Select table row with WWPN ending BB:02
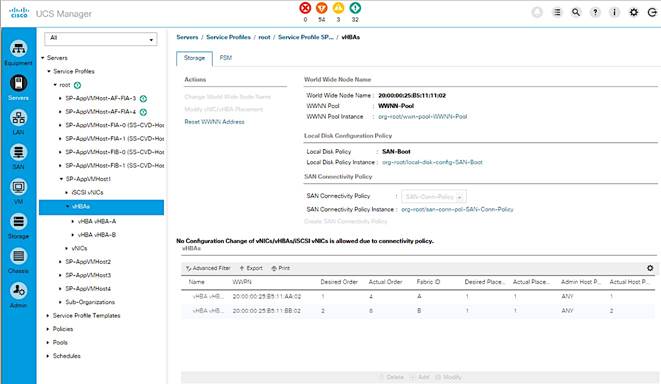661x384 pixels. tap(418, 311)
